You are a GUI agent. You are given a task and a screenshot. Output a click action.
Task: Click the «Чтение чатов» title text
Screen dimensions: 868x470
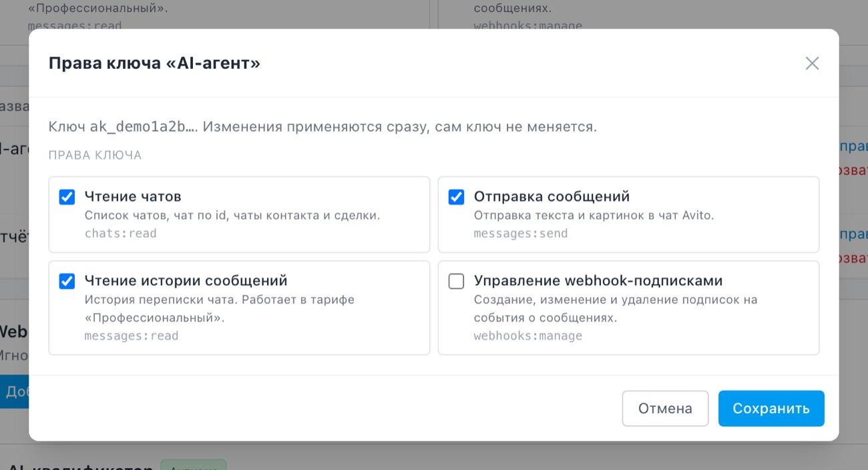(133, 197)
